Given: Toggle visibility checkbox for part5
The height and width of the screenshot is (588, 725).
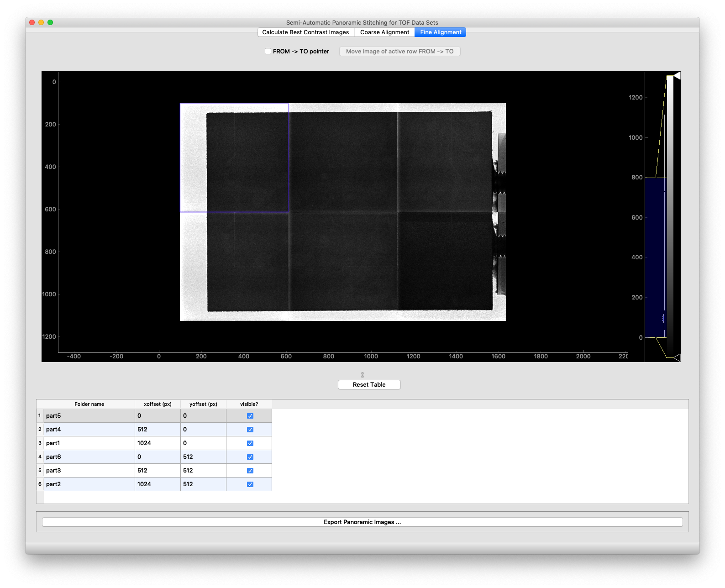Looking at the screenshot, I should coord(250,416).
